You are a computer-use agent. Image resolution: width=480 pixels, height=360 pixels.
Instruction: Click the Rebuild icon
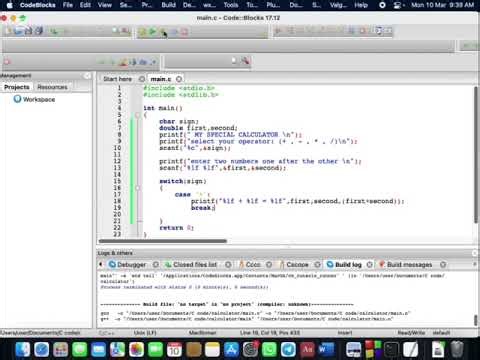point(174,32)
